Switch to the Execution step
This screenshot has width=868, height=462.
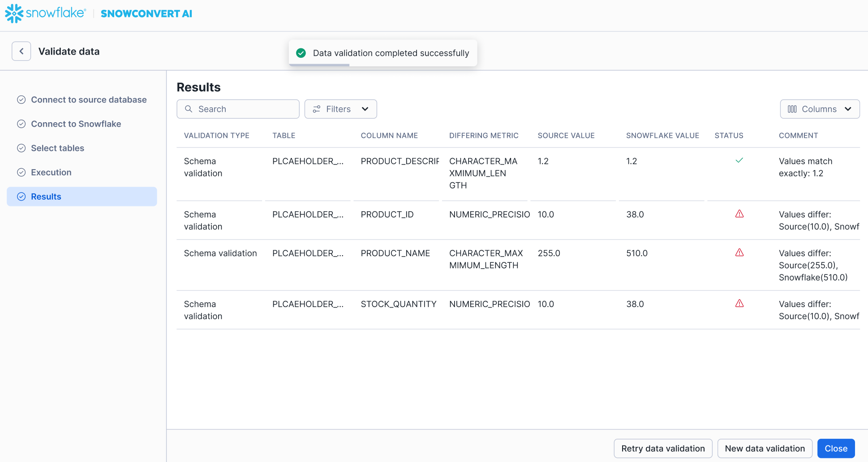51,172
